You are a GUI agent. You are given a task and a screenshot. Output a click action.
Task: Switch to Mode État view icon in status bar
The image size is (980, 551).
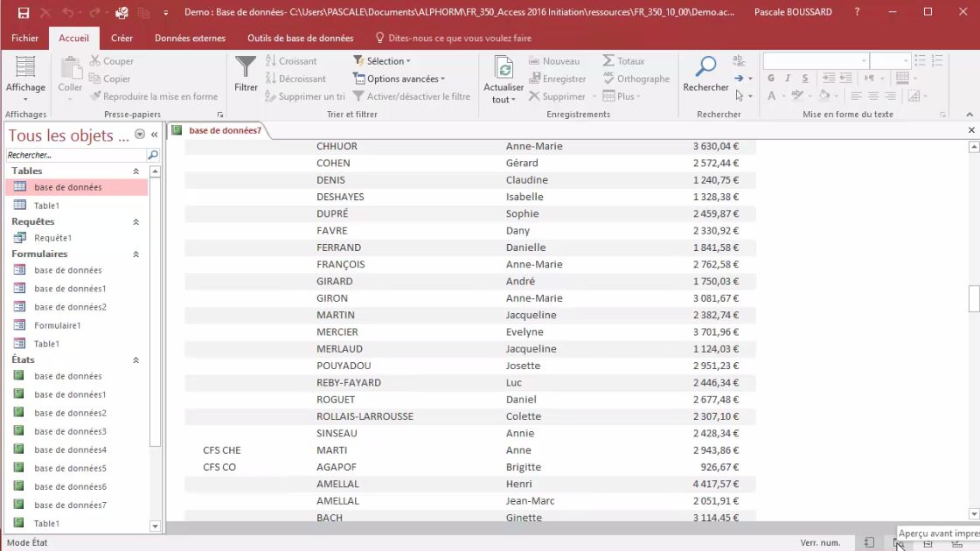pyautogui.click(x=869, y=543)
